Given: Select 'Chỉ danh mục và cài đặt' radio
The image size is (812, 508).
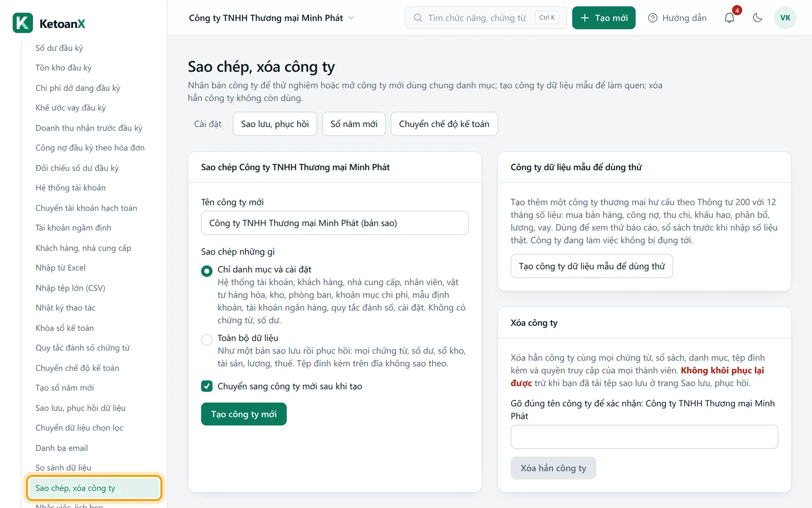Looking at the screenshot, I should [207, 271].
